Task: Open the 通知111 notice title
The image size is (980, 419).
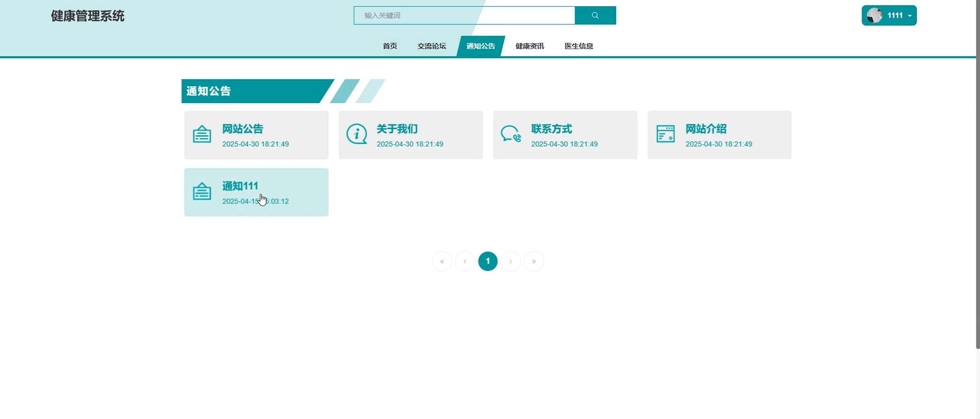Action: pyautogui.click(x=240, y=186)
